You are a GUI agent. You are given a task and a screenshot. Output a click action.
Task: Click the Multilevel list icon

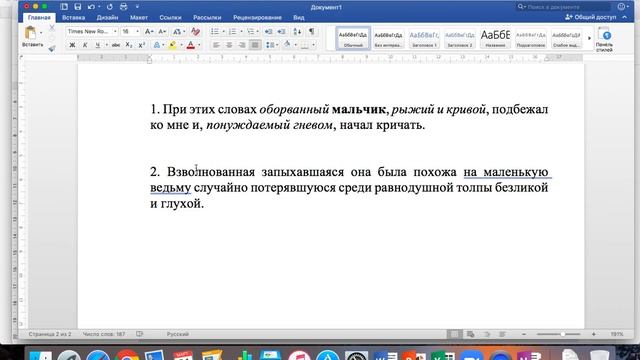point(251,31)
